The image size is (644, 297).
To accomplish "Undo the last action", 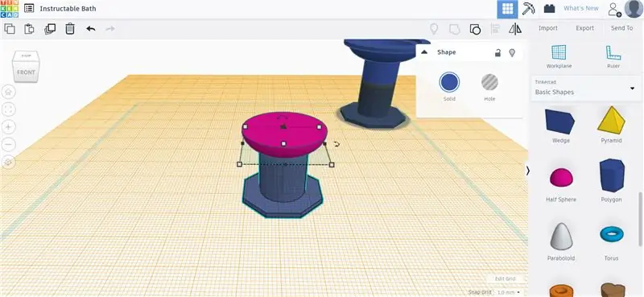I will point(91,29).
